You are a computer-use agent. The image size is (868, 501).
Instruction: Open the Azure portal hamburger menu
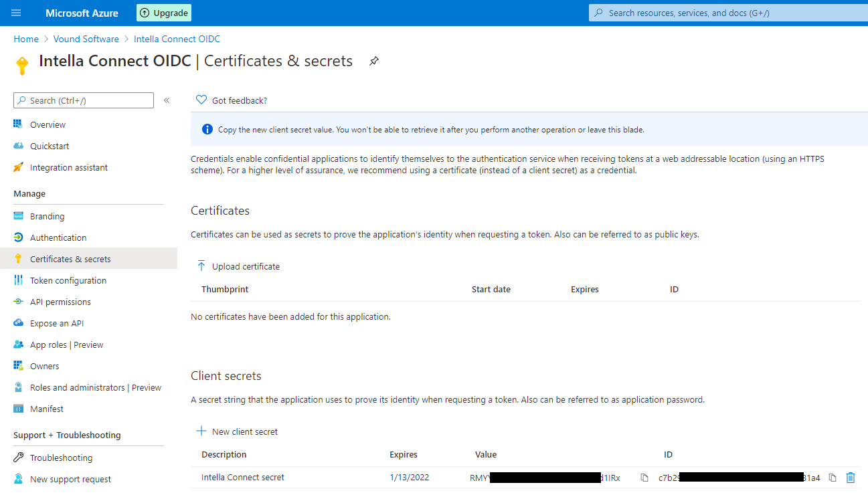tap(16, 12)
